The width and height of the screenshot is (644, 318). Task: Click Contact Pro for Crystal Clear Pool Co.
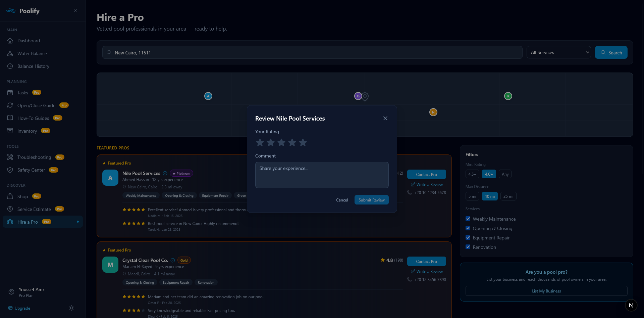point(427,261)
